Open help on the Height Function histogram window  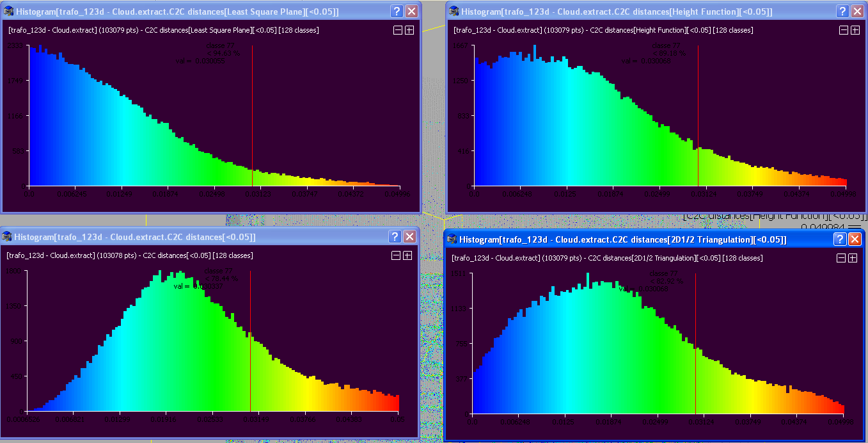click(x=842, y=11)
